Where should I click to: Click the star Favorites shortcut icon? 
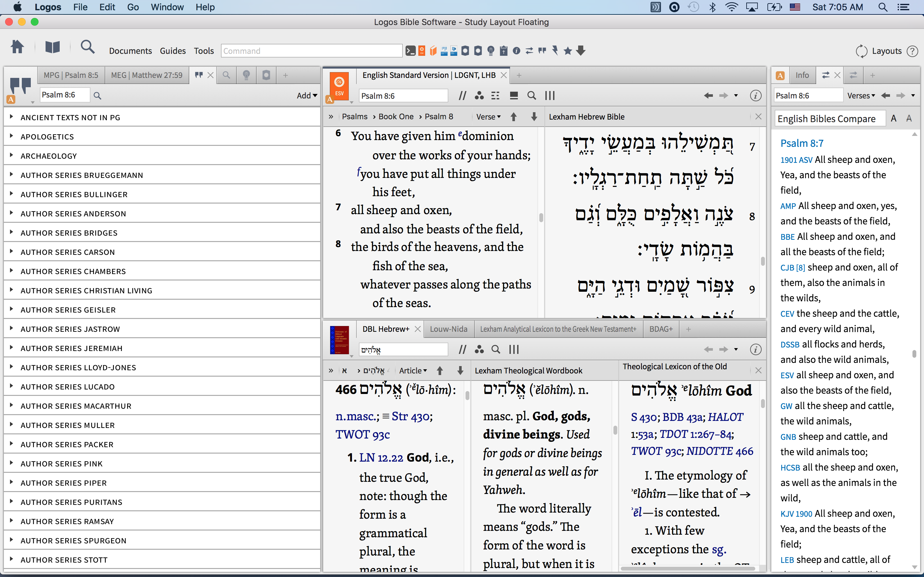(568, 51)
